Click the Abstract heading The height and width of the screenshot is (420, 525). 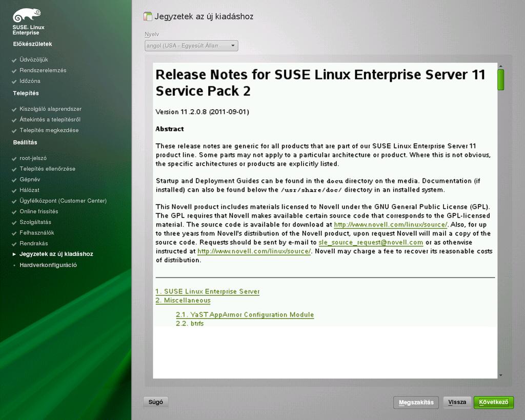[x=170, y=129]
